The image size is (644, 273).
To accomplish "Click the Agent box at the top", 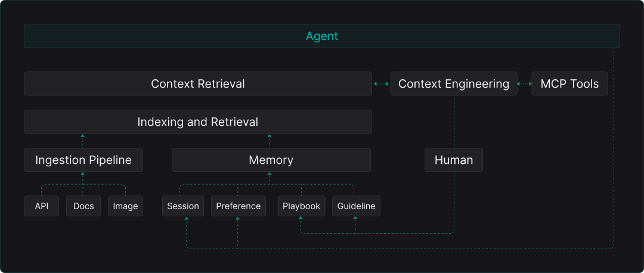I will (x=321, y=36).
